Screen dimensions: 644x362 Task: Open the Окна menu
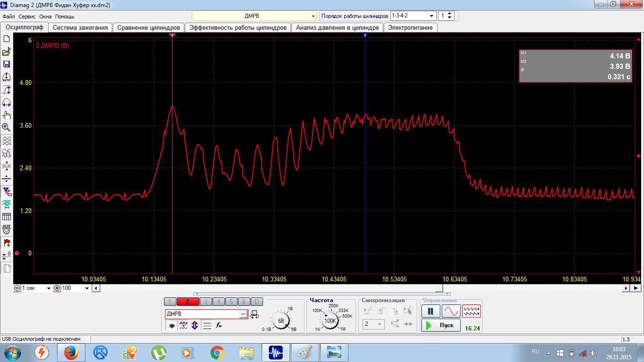click(x=46, y=16)
